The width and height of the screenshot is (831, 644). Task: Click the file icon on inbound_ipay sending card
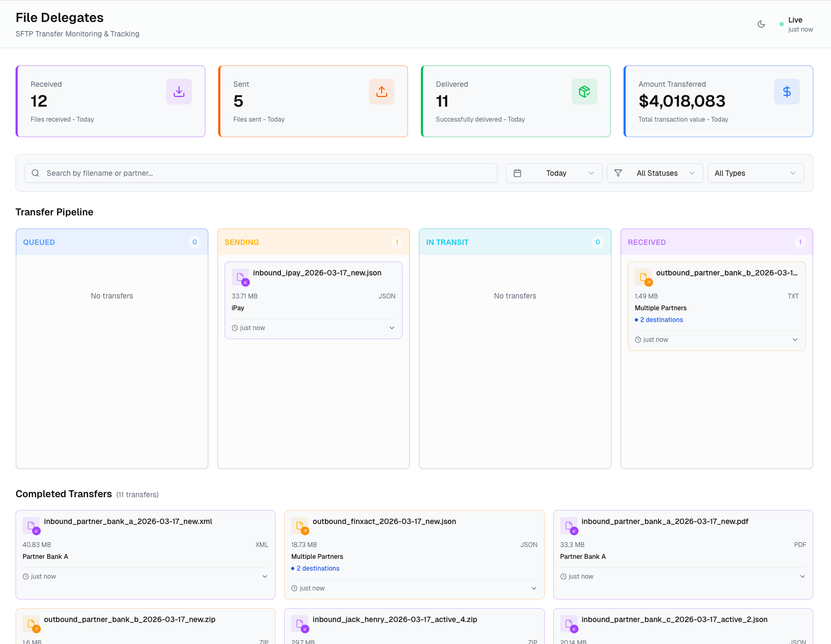pos(240,276)
